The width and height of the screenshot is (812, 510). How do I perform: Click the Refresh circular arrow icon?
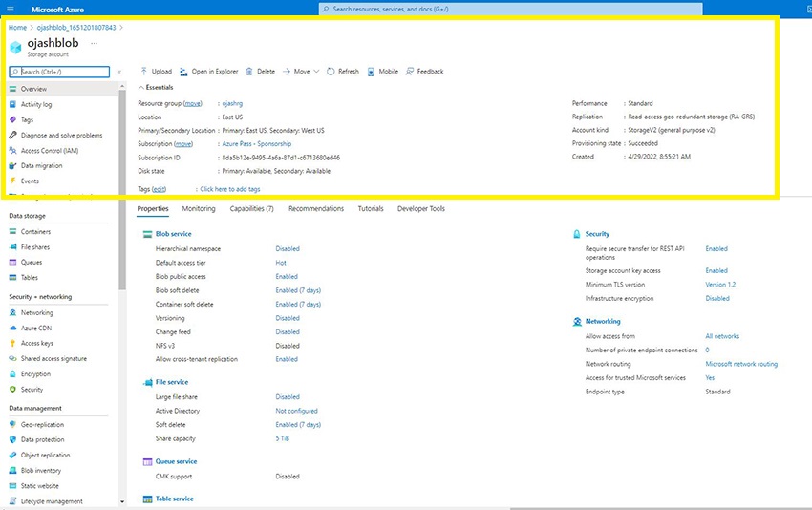pyautogui.click(x=331, y=72)
